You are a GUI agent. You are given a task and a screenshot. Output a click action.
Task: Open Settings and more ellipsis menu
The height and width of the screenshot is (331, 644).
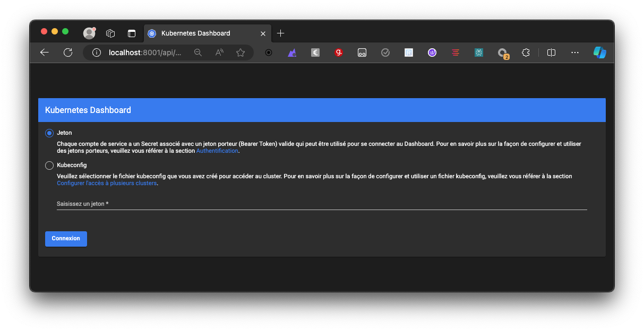(575, 53)
